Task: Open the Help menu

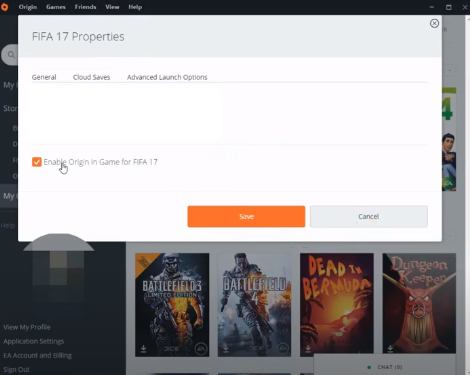Action: point(135,7)
